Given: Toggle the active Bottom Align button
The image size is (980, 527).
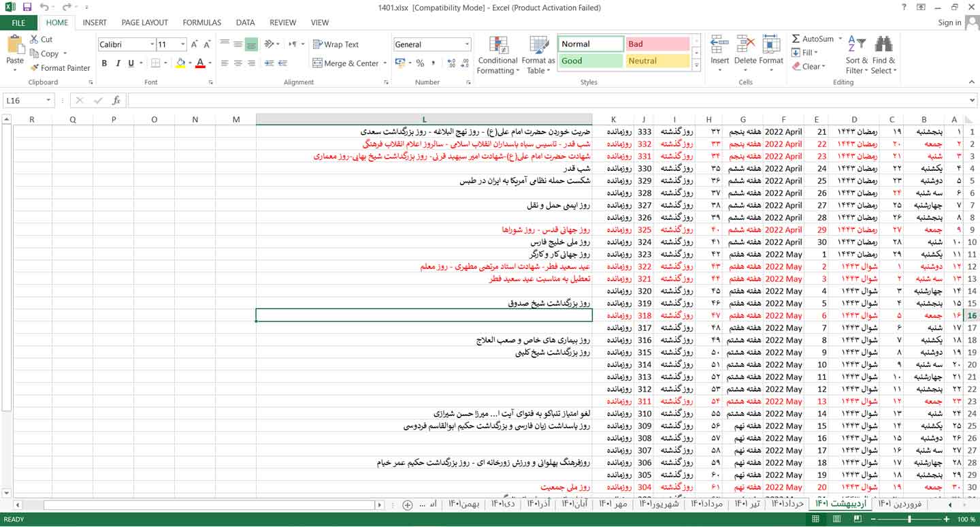Looking at the screenshot, I should coord(251,44).
